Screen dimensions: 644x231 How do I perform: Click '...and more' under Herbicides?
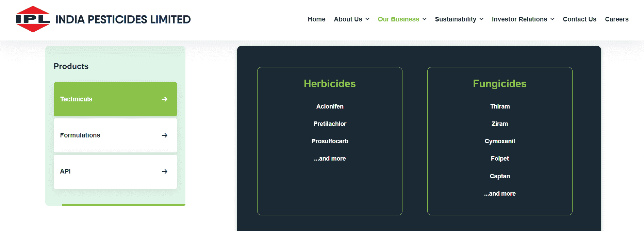click(330, 159)
